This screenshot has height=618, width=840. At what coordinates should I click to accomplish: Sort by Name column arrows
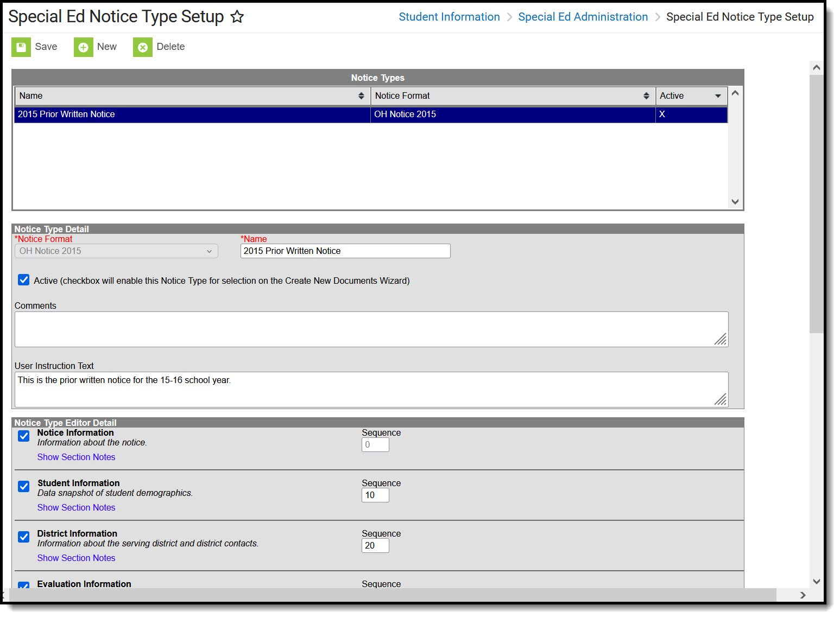pos(361,96)
